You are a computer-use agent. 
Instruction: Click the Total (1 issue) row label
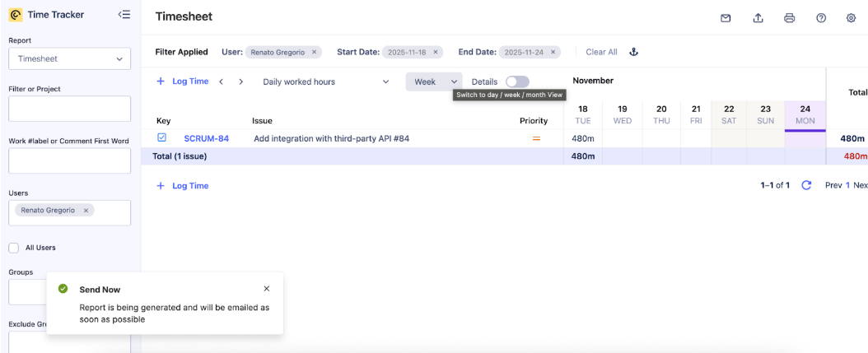180,156
